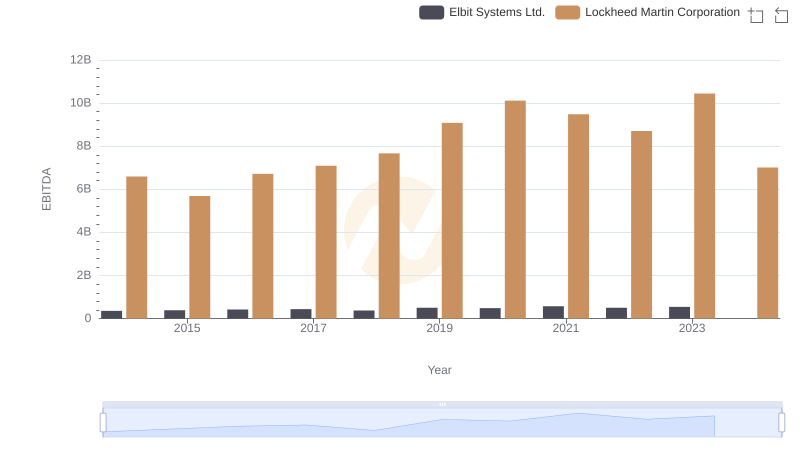The image size is (800, 461).
Task: Click the 0 y-axis label
Action: (x=88, y=318)
